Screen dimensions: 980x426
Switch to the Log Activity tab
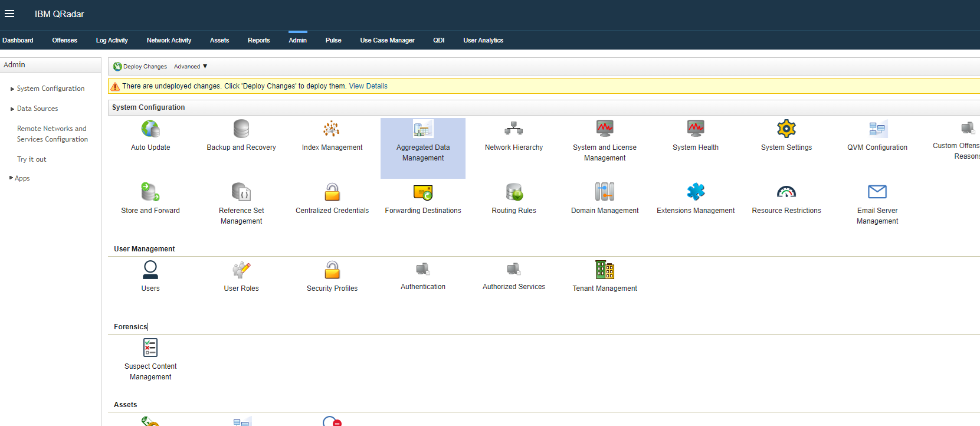click(x=112, y=40)
